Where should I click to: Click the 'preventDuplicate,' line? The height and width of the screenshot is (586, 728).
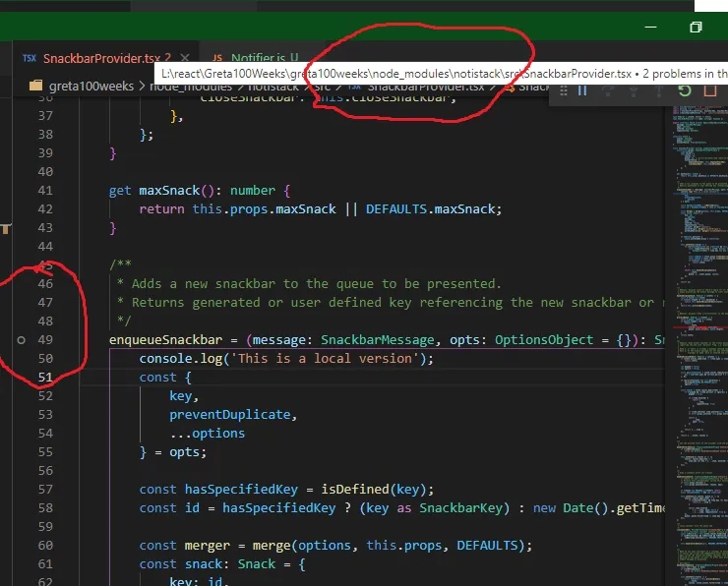pos(233,415)
